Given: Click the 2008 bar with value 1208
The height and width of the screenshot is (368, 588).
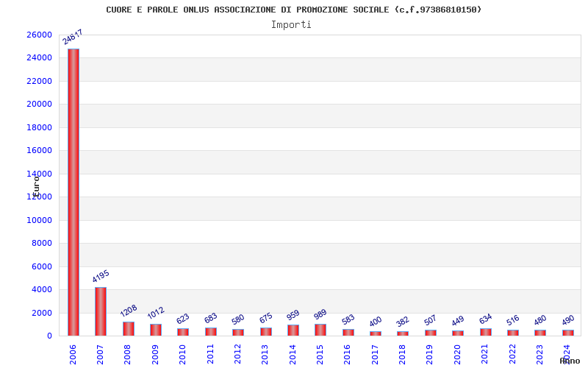Looking at the screenshot, I should click(x=129, y=328).
